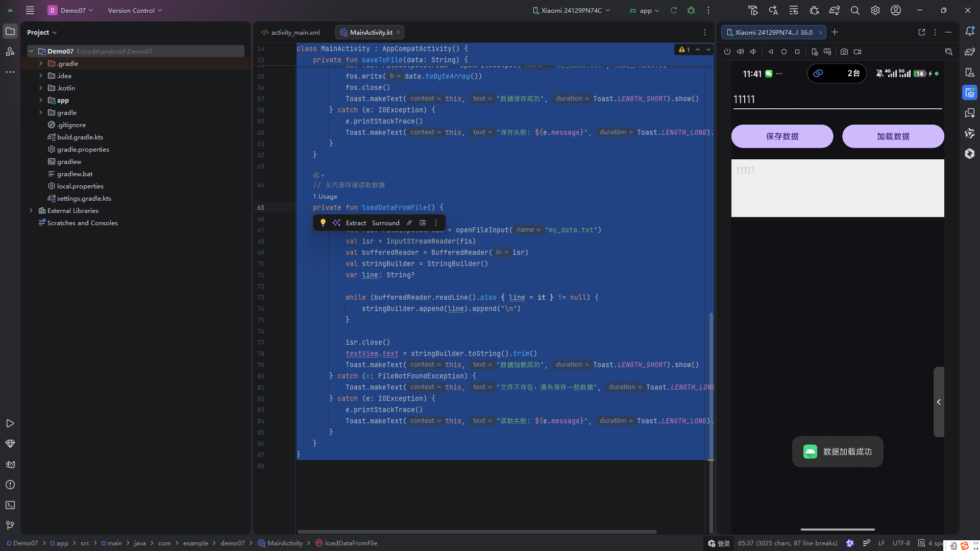Click the UTF-8 encoding status widget
The height and width of the screenshot is (551, 980).
click(x=901, y=543)
